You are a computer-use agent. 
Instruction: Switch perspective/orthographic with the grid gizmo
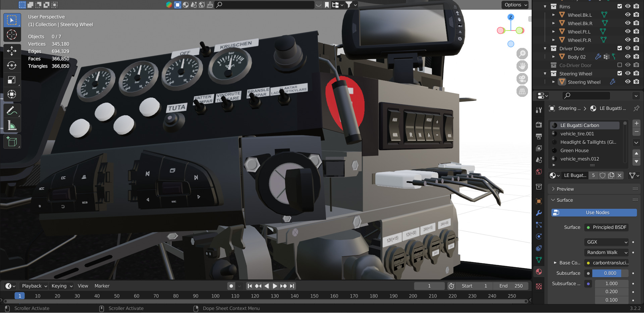click(522, 91)
